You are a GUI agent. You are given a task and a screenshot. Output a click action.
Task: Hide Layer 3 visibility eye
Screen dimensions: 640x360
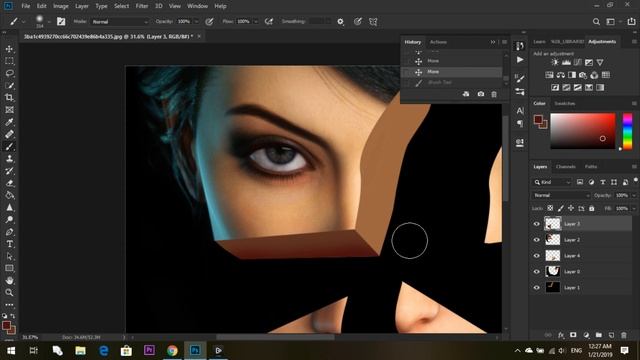pos(536,224)
